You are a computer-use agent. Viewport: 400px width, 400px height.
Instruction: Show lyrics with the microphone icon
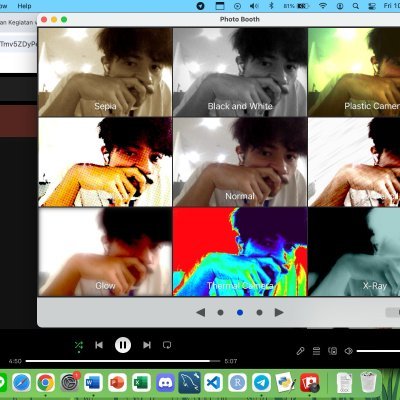(300, 351)
